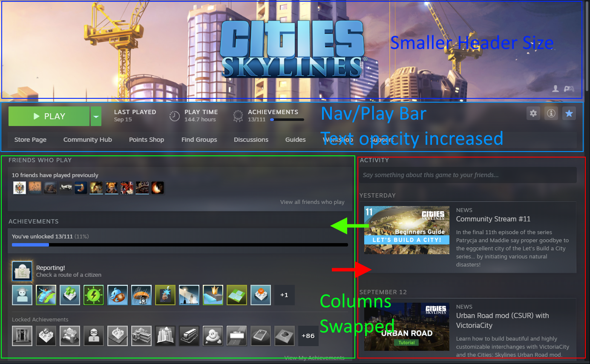This screenshot has width=590, height=364.
Task: Click the single player icon on banner
Action: pyautogui.click(x=555, y=89)
